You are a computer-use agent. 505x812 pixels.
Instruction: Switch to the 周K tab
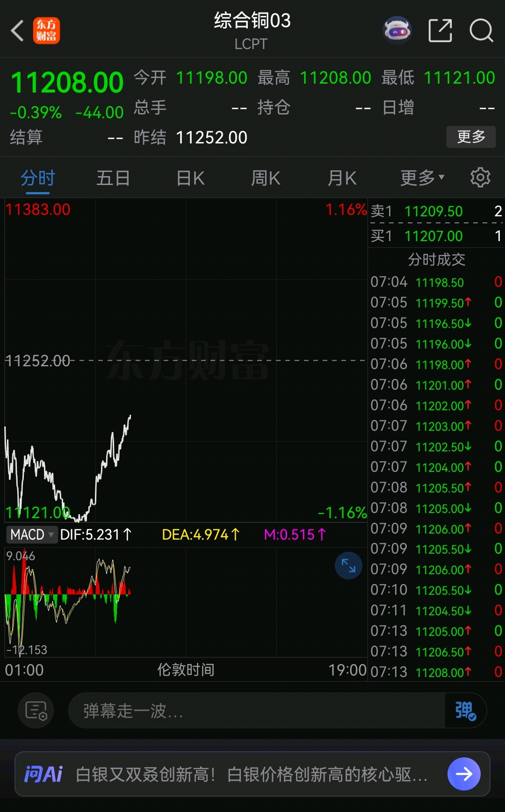266,178
